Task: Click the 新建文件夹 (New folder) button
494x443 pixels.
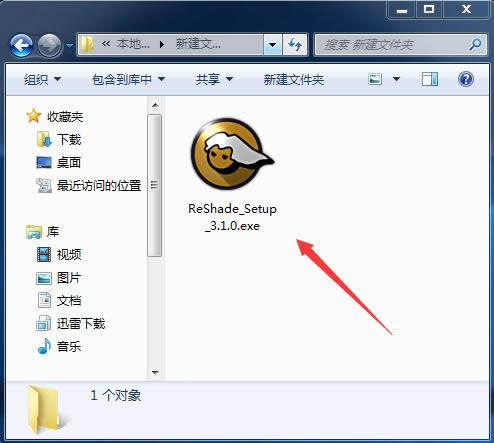Action: click(294, 80)
